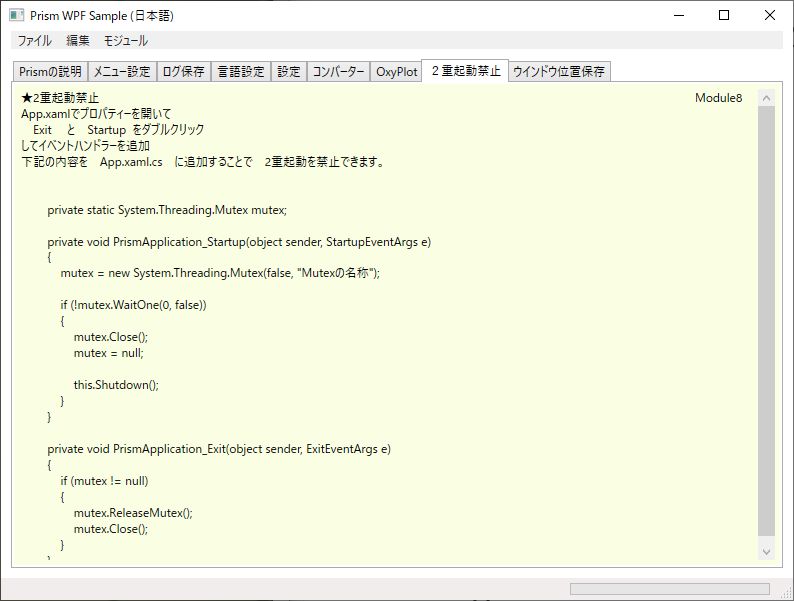Click the window title 'Prism WPF Sample (日本語)'
The width and height of the screenshot is (794, 601).
click(102, 16)
